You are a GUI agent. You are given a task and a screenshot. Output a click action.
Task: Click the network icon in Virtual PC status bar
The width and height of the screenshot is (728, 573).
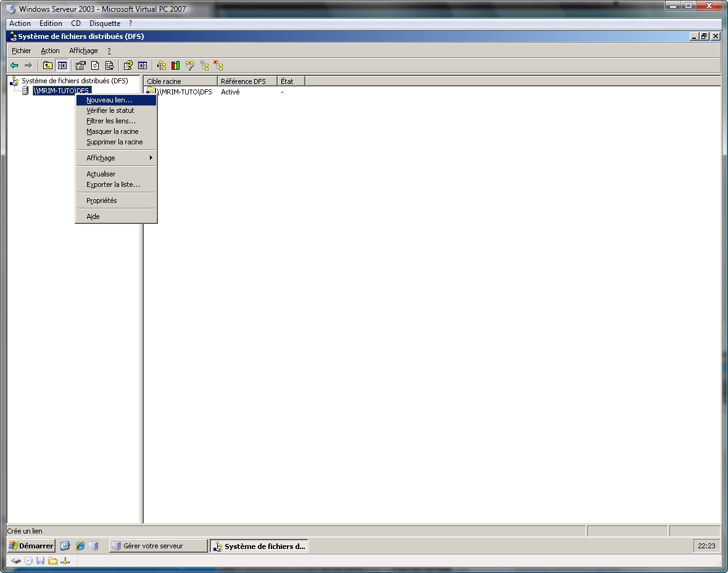pos(65,561)
